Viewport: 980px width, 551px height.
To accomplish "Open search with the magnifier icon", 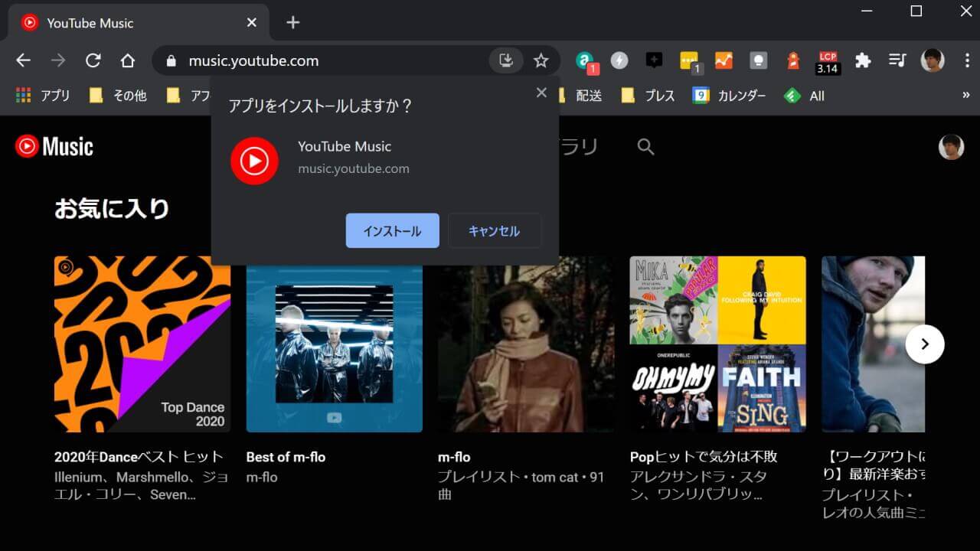I will coord(645,146).
